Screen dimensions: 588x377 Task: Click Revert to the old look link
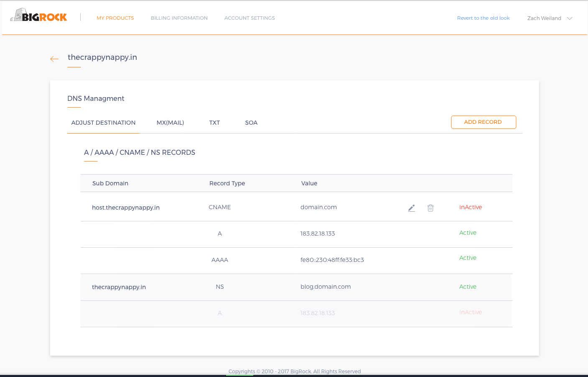point(484,18)
